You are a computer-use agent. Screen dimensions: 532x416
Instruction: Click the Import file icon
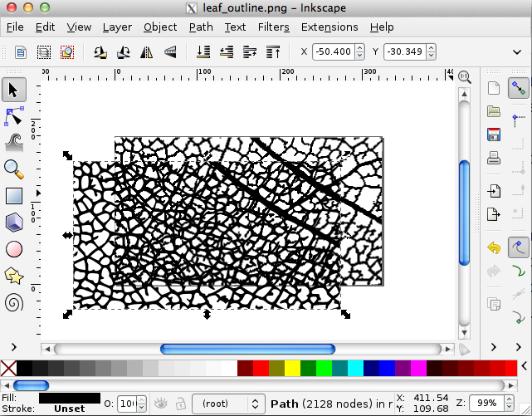pos(494,190)
